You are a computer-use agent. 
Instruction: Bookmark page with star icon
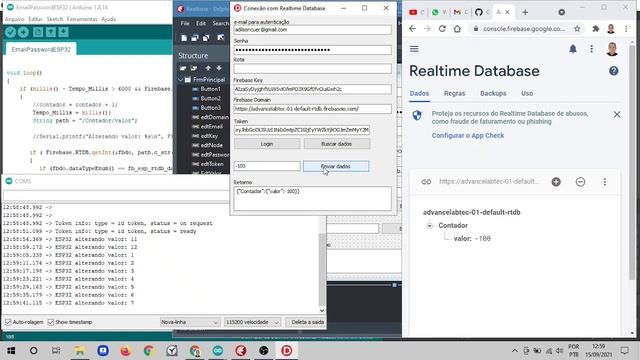(577, 29)
